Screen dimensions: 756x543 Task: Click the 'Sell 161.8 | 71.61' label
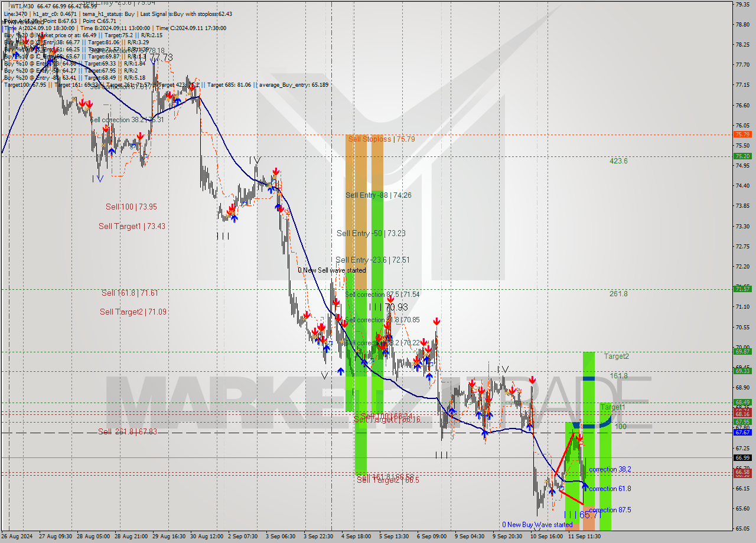[x=129, y=293]
